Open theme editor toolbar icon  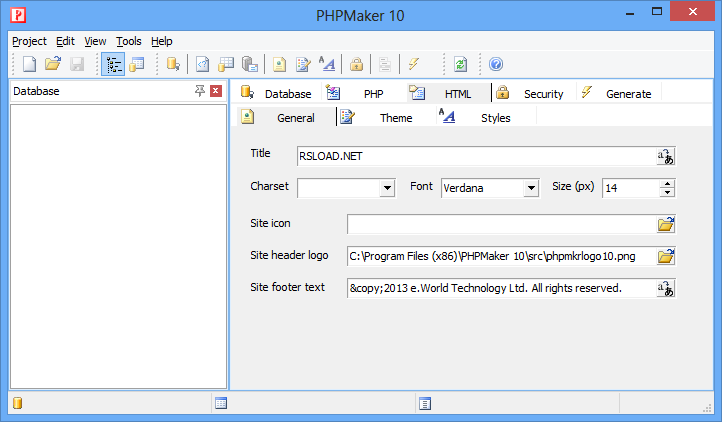tap(303, 64)
